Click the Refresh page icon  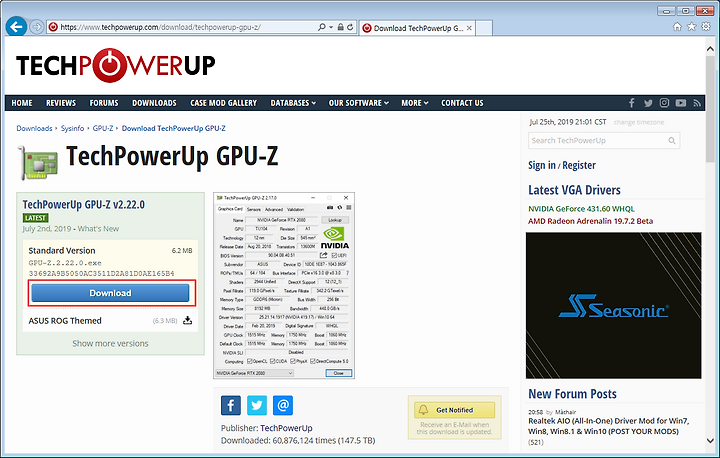350,27
